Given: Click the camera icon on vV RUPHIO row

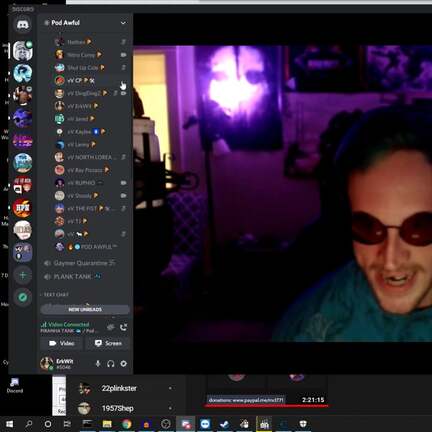Looking at the screenshot, I should pyautogui.click(x=124, y=183).
